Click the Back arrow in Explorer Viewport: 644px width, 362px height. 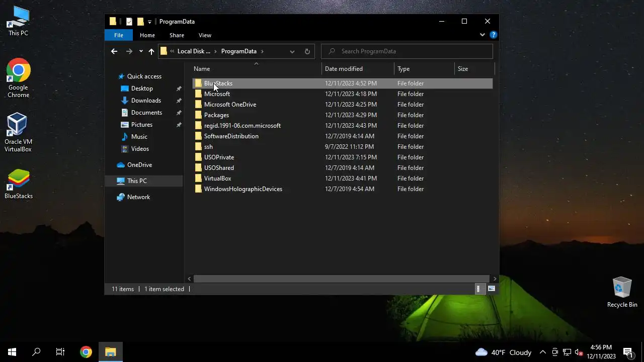tap(114, 51)
